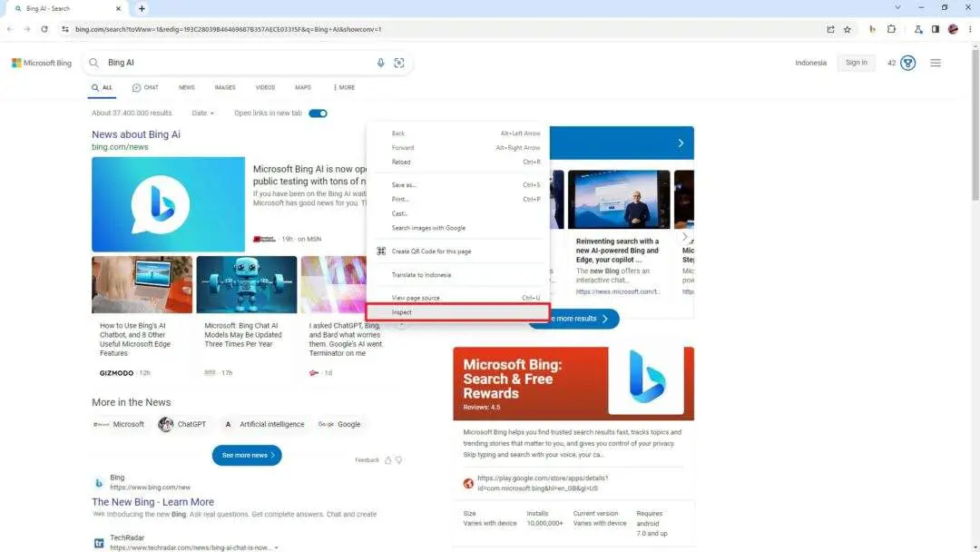Open the bing.com/news link

[120, 147]
